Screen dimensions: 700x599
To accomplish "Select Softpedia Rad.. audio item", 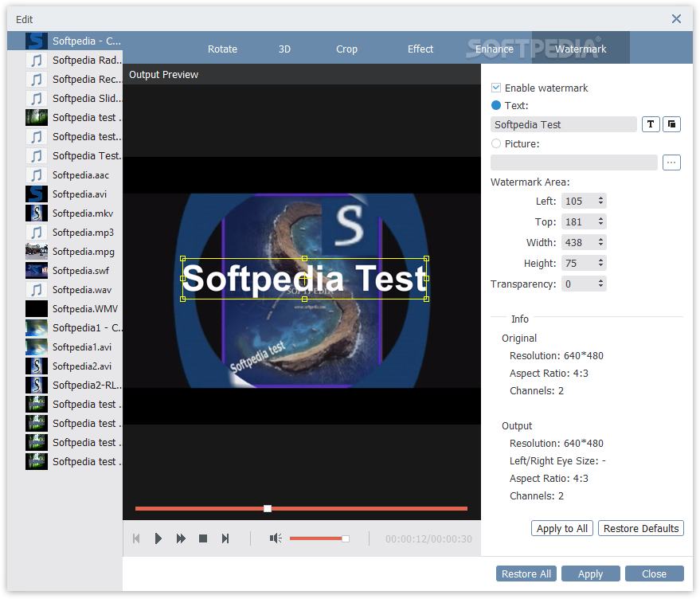I will tap(65, 61).
